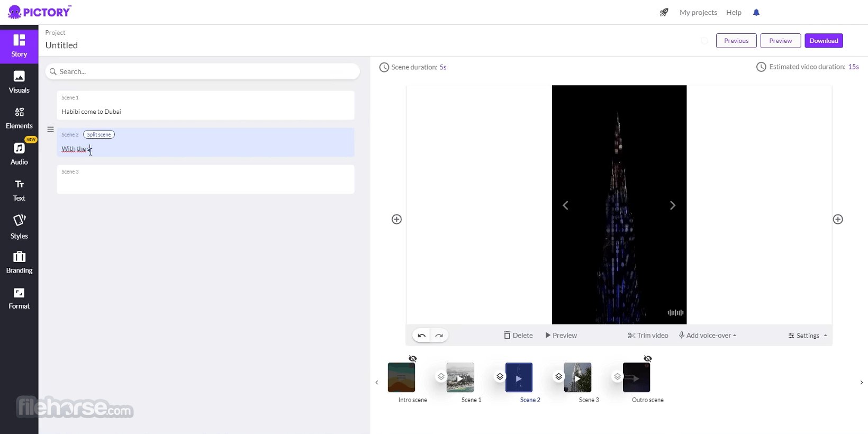Click the scene duration value 5s

click(443, 67)
